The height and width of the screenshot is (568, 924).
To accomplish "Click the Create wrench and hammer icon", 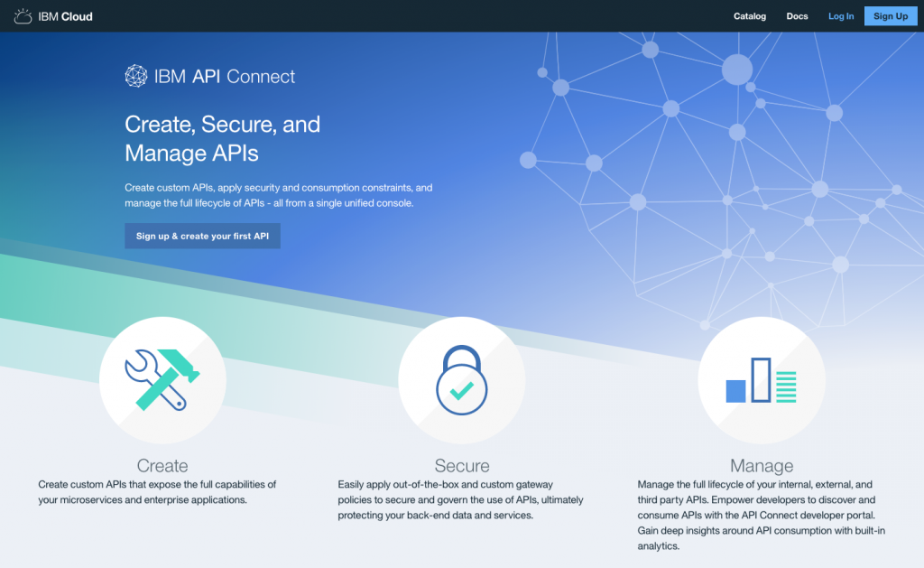I will pyautogui.click(x=162, y=380).
